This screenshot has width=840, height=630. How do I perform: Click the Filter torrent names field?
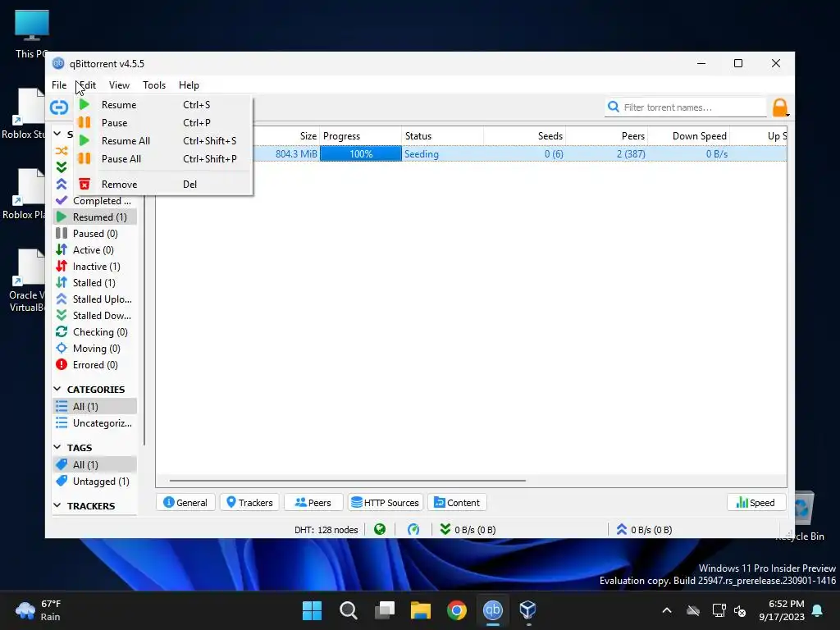coord(686,107)
